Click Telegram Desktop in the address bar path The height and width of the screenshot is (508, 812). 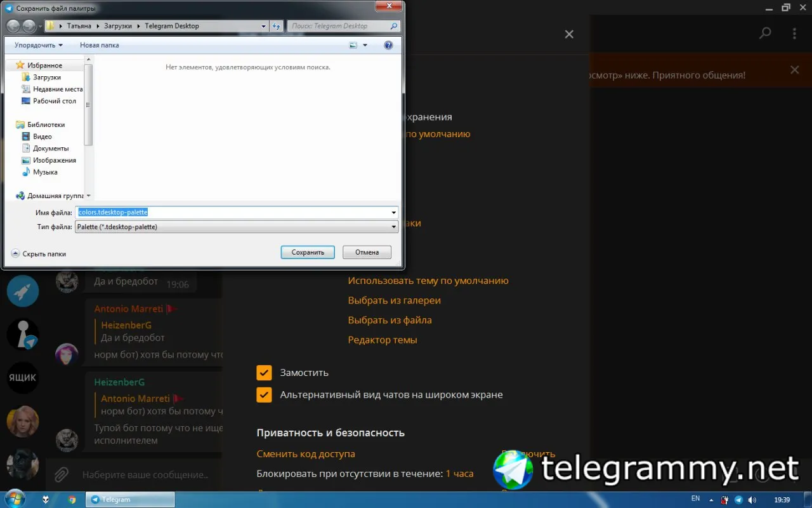(172, 26)
